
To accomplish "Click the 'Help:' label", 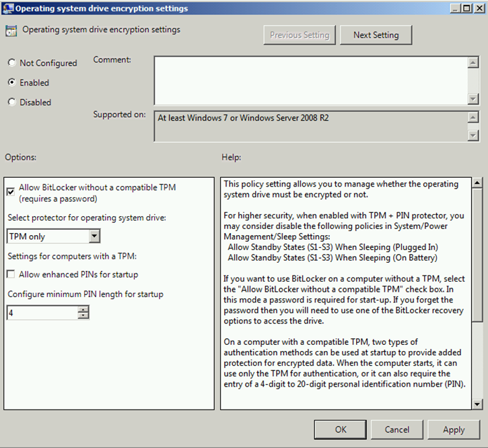I will [x=232, y=157].
